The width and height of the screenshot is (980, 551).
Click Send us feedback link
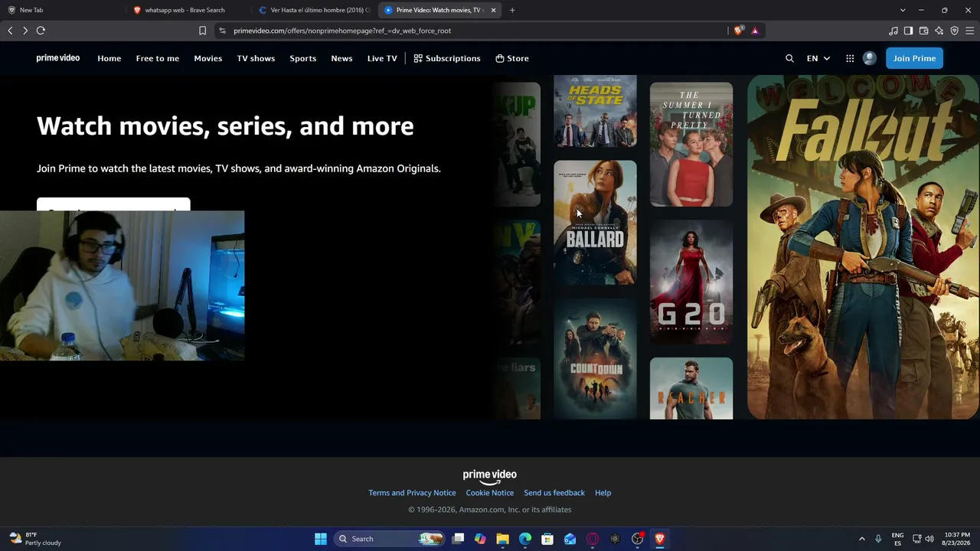[554, 493]
